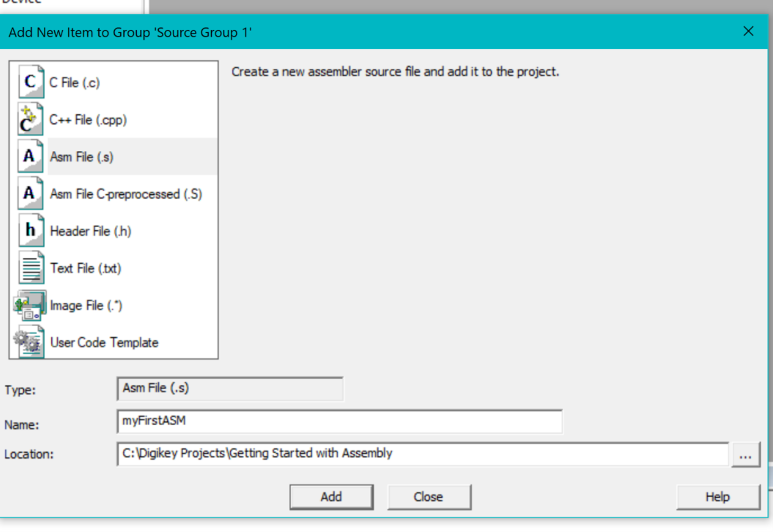
Task: Dismiss the dialog with the X button
Action: click(x=748, y=31)
